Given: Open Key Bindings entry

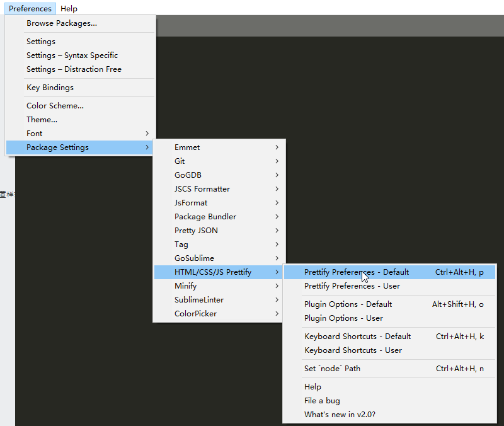Looking at the screenshot, I should point(50,88).
